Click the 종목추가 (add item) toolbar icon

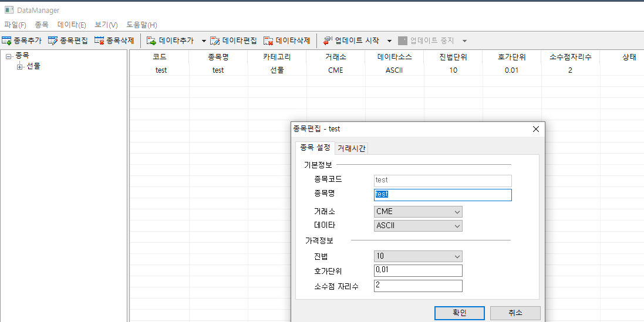coord(7,40)
